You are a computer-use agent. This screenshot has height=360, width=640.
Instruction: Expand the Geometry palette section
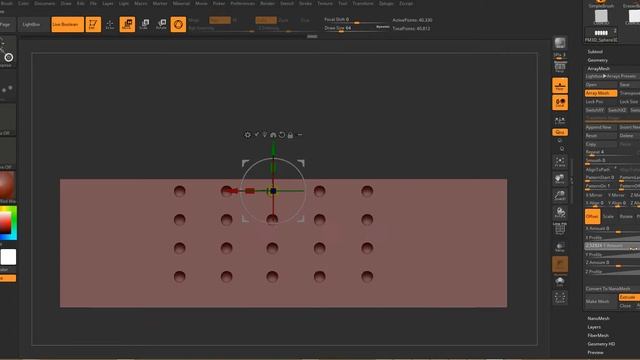[598, 60]
